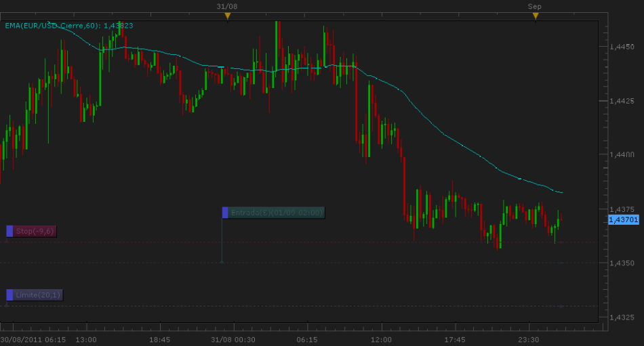Click the blue handle on Entrada label
Image resolution: width=644 pixels, height=346 pixels.
(x=226, y=213)
